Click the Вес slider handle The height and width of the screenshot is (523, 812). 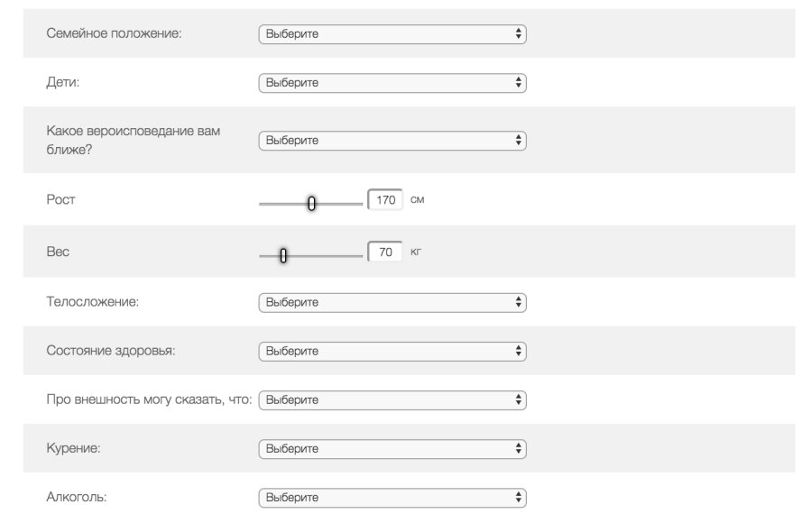tap(283, 256)
